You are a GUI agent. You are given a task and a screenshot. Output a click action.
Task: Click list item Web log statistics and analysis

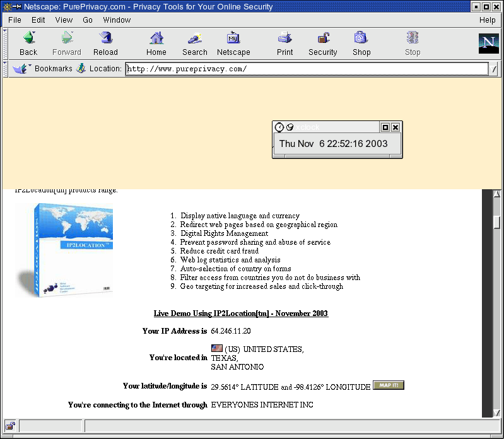pyautogui.click(x=230, y=260)
